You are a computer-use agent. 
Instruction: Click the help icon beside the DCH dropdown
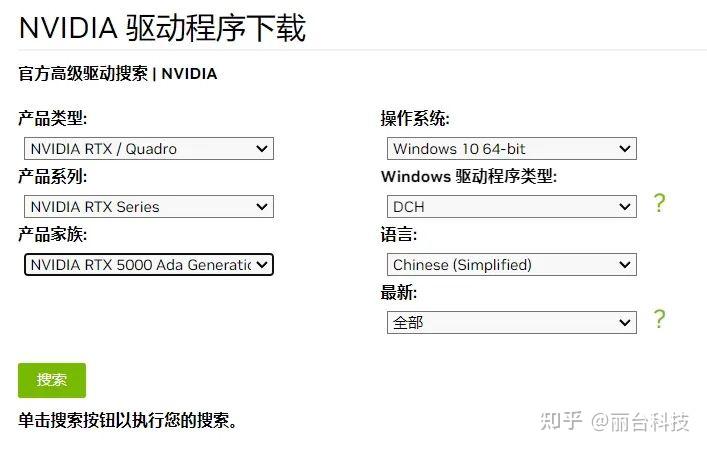(659, 204)
